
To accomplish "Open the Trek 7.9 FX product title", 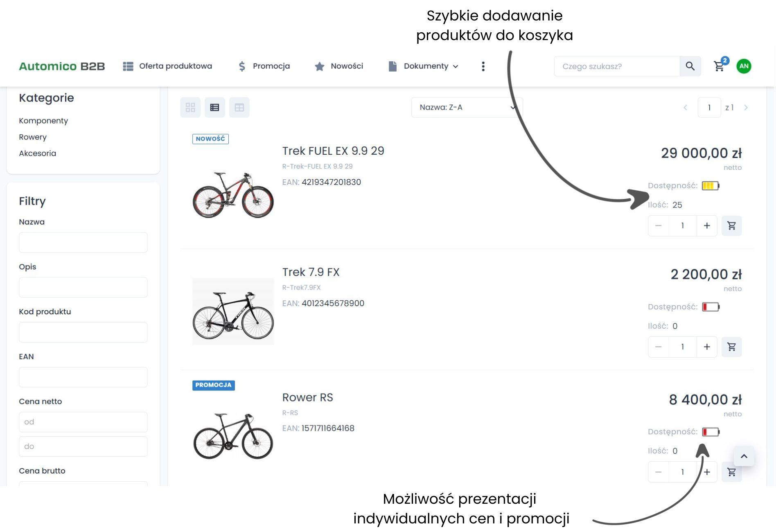I will pyautogui.click(x=311, y=272).
